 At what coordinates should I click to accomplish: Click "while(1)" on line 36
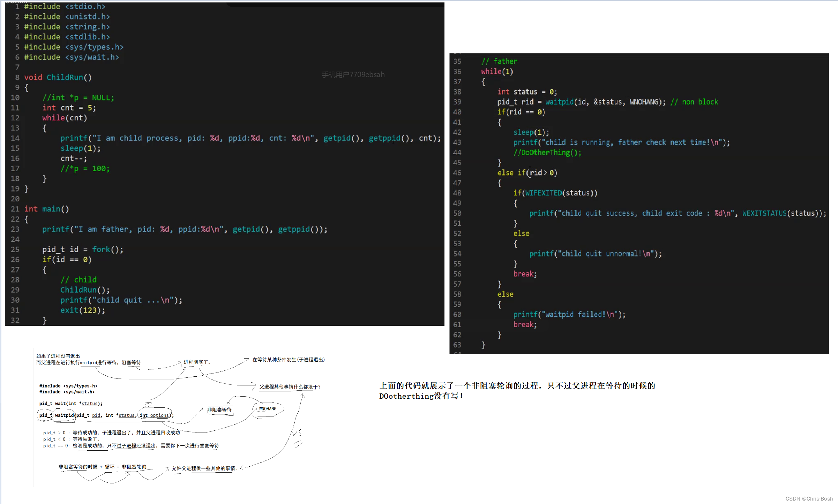[497, 72]
